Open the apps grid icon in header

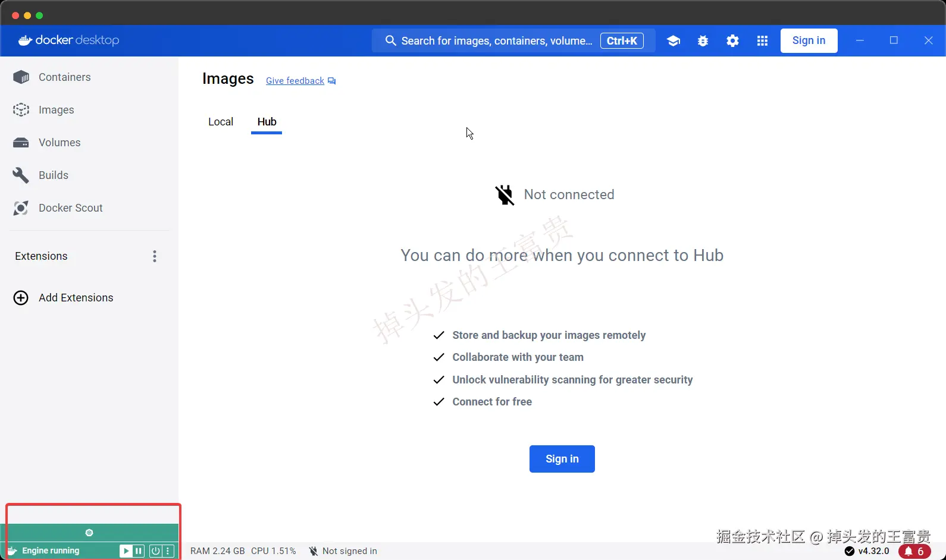[x=762, y=41]
